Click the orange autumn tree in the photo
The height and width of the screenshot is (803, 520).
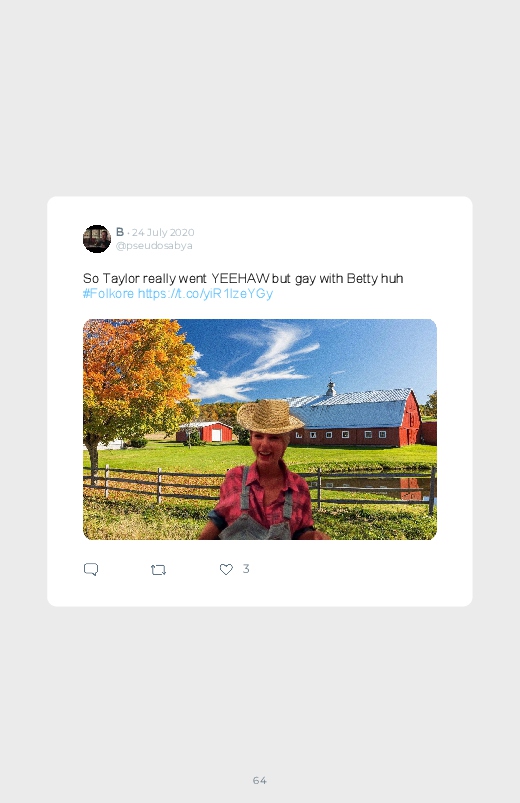pyautogui.click(x=136, y=382)
